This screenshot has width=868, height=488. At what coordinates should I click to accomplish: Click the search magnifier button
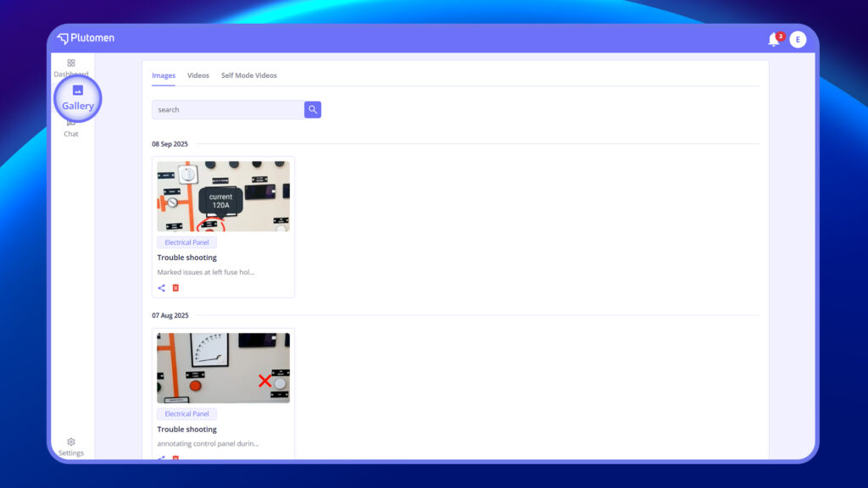click(x=313, y=109)
